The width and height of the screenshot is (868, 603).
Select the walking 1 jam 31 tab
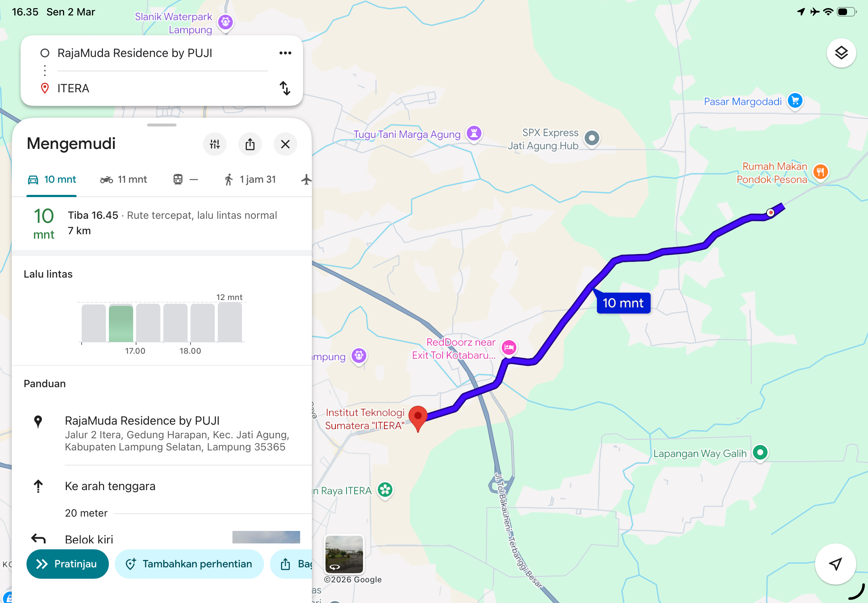(250, 179)
